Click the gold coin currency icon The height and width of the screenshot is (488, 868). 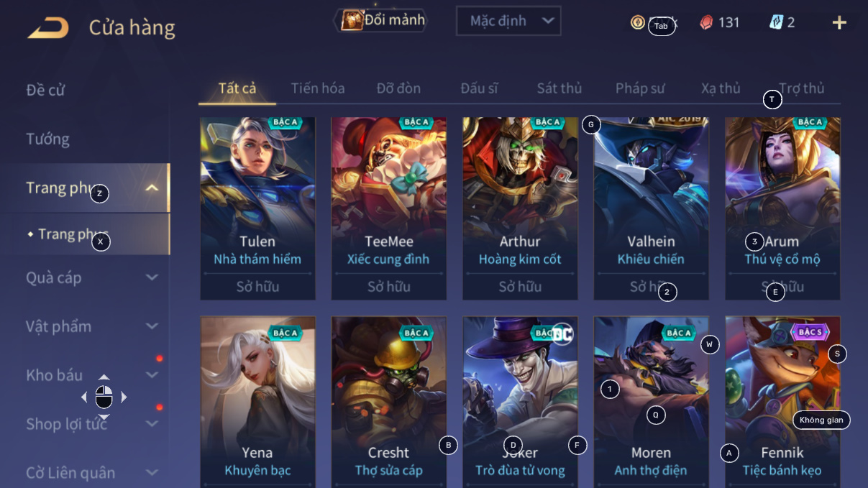(x=637, y=22)
